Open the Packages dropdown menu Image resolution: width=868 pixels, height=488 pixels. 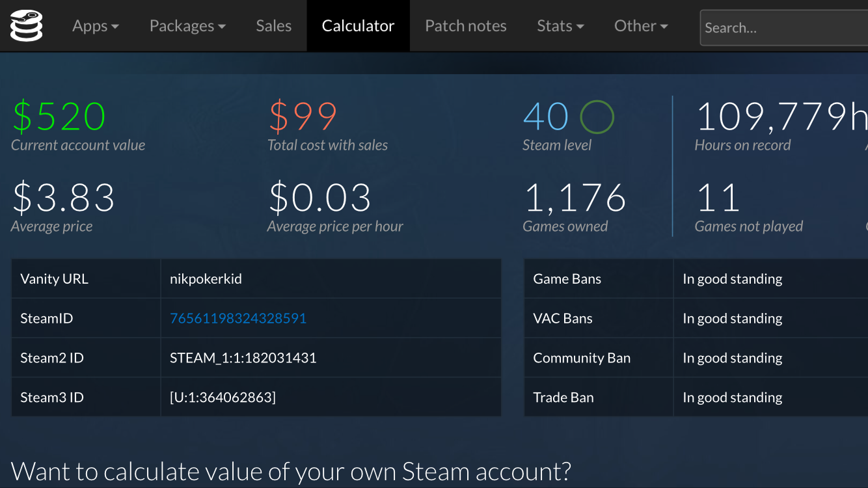point(187,26)
